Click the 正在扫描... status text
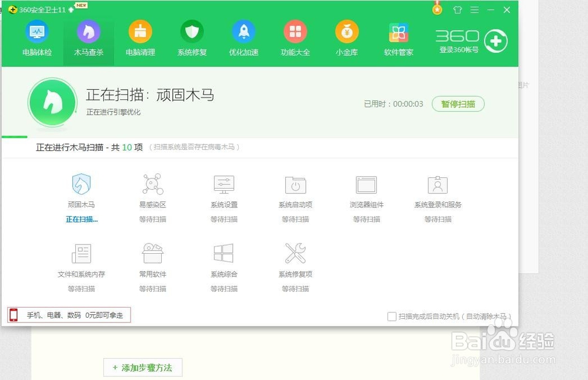The height and width of the screenshot is (380, 588). (82, 219)
